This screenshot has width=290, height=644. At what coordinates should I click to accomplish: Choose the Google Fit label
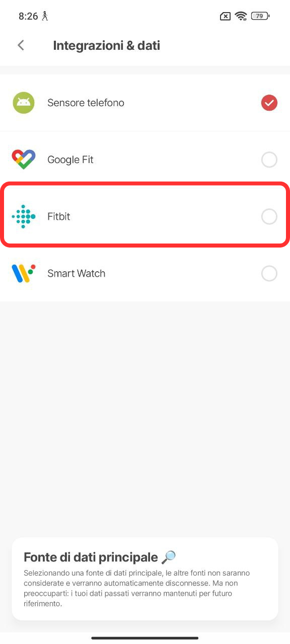click(x=70, y=159)
